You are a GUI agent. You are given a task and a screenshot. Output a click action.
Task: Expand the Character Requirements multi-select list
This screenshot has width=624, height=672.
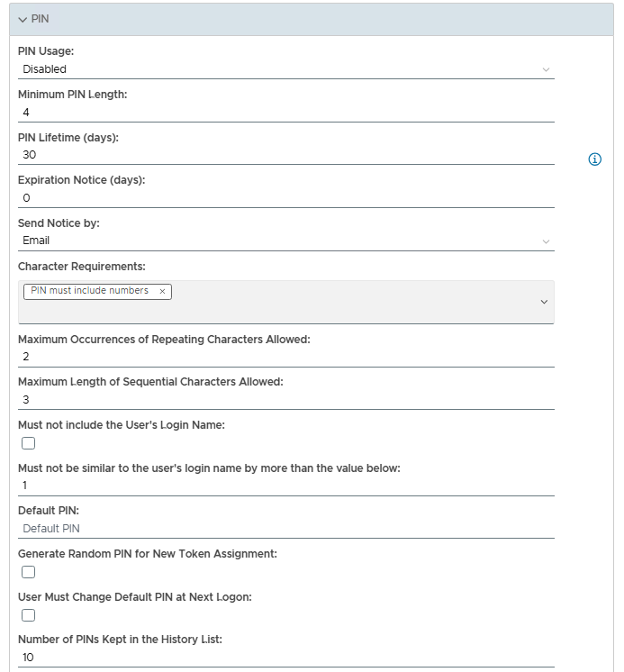(x=544, y=302)
